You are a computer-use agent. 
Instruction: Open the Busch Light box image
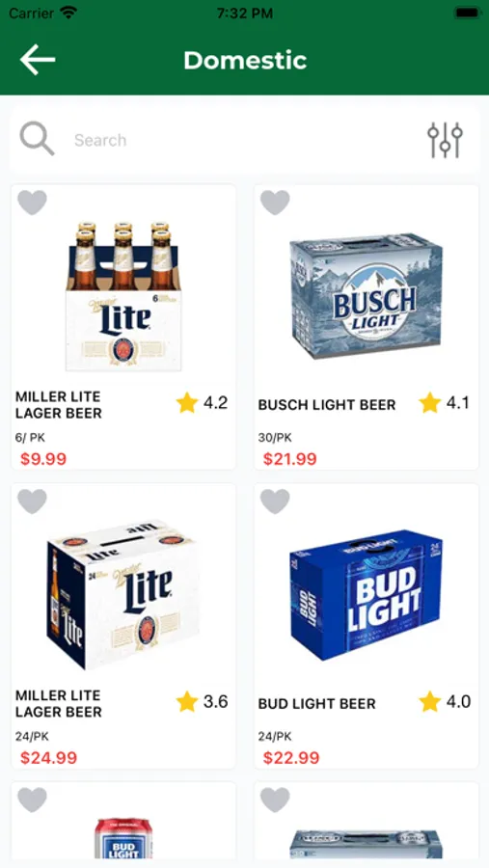coord(367,296)
